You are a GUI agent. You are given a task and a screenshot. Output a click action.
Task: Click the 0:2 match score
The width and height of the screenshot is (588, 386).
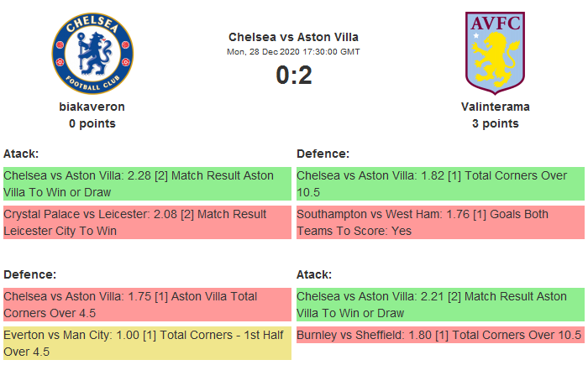point(293,76)
